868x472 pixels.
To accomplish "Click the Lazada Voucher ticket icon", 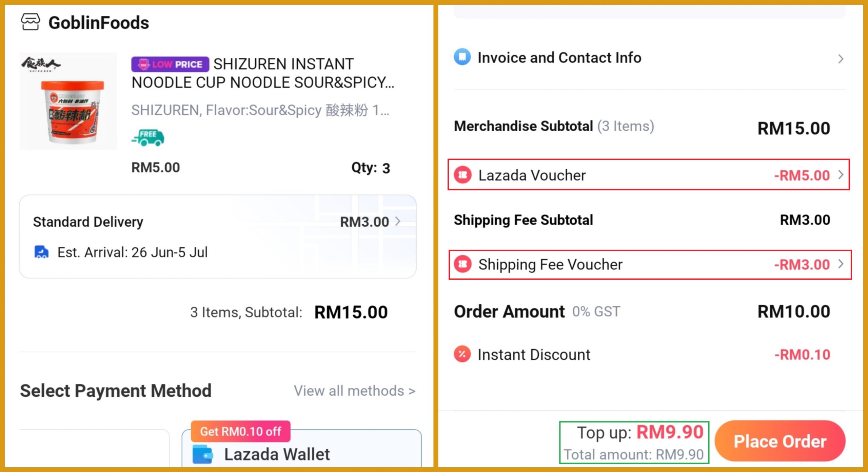I will pyautogui.click(x=462, y=175).
